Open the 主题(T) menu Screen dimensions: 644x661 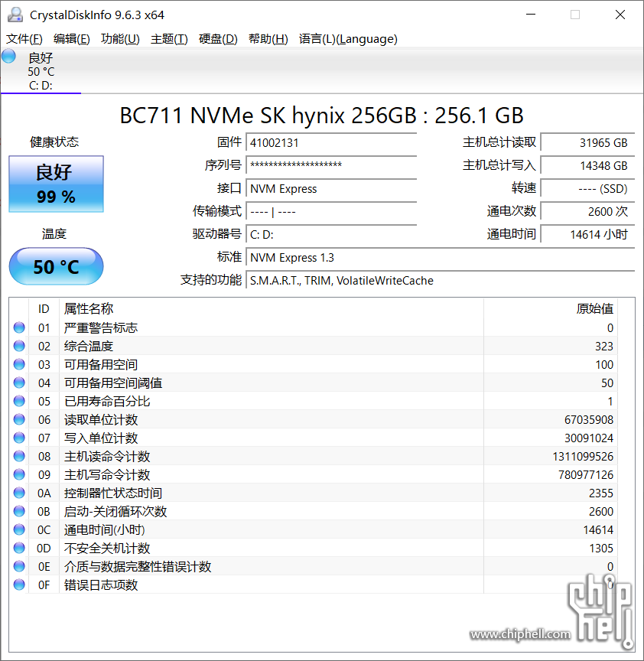pyautogui.click(x=169, y=39)
